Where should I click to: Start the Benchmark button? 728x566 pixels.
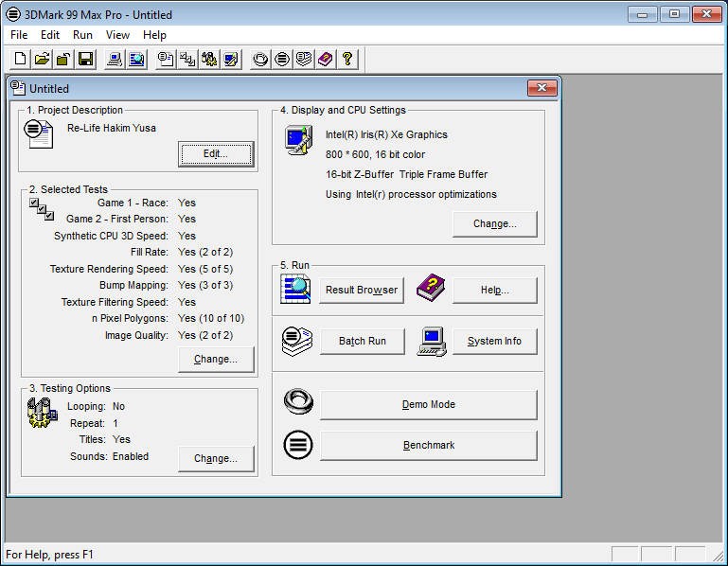429,445
